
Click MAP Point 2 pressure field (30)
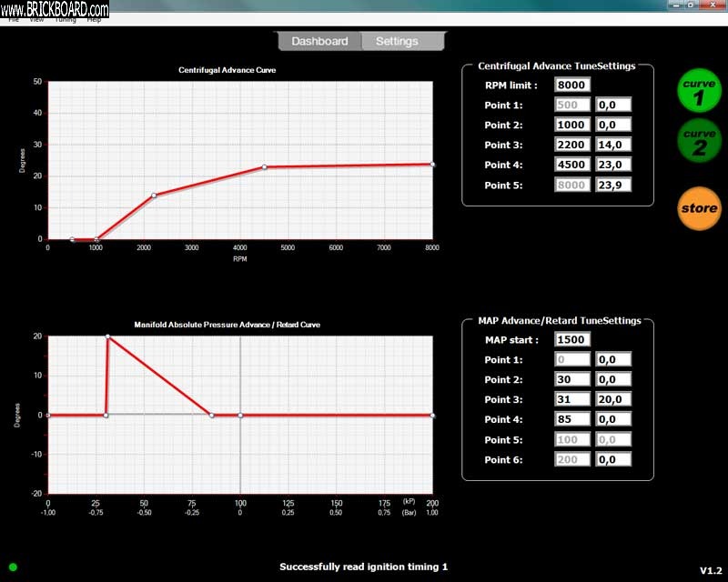[572, 379]
